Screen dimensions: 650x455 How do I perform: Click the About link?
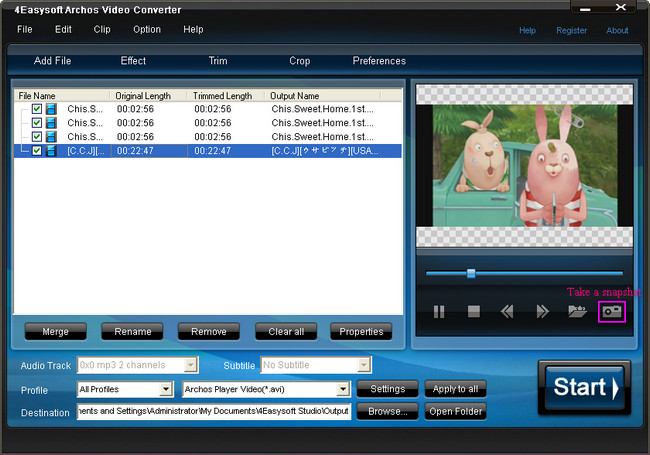(x=617, y=31)
